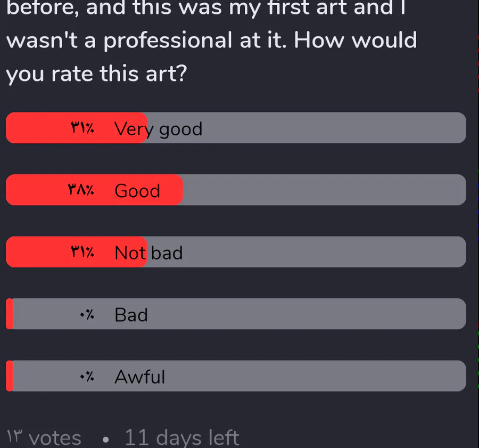Click the red sliver on the Awful bar

click(10, 376)
